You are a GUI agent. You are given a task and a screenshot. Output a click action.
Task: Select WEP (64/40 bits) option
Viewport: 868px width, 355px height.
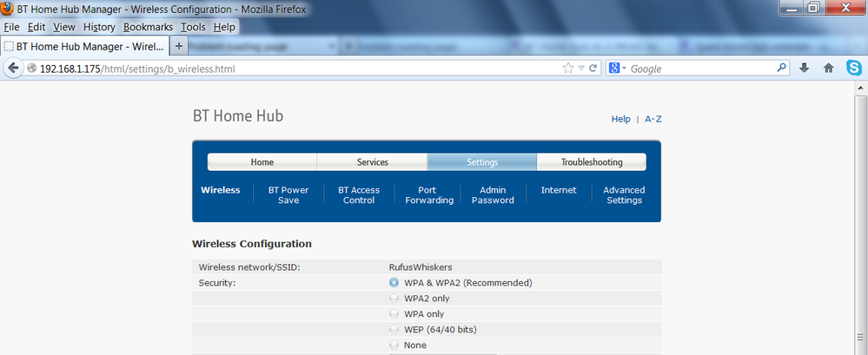[x=394, y=329]
